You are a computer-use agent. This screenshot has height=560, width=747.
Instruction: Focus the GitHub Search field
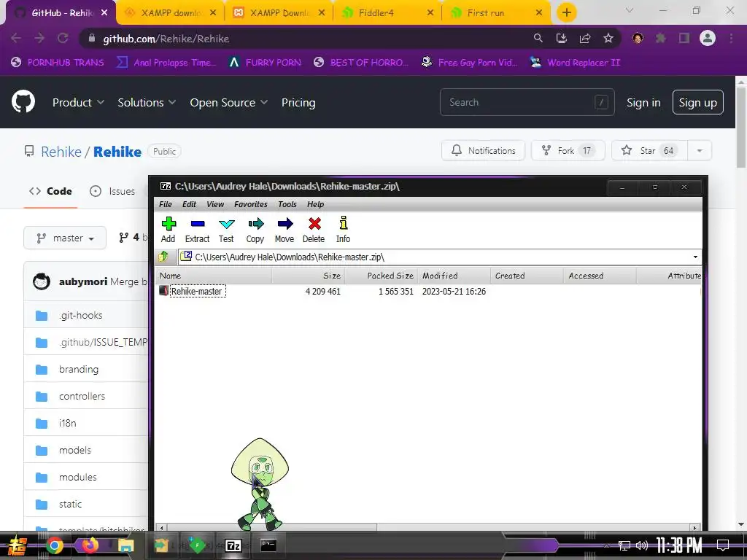click(x=527, y=102)
